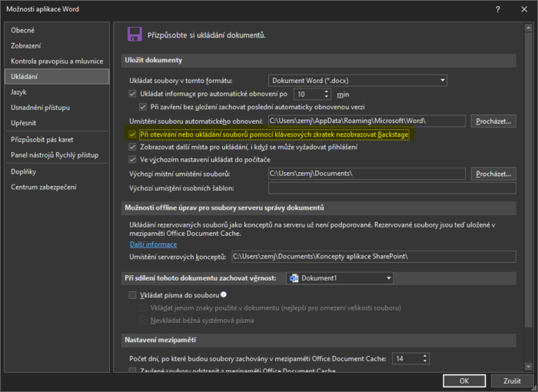Click the help question mark icon
The image size is (538, 392).
pyautogui.click(x=498, y=9)
